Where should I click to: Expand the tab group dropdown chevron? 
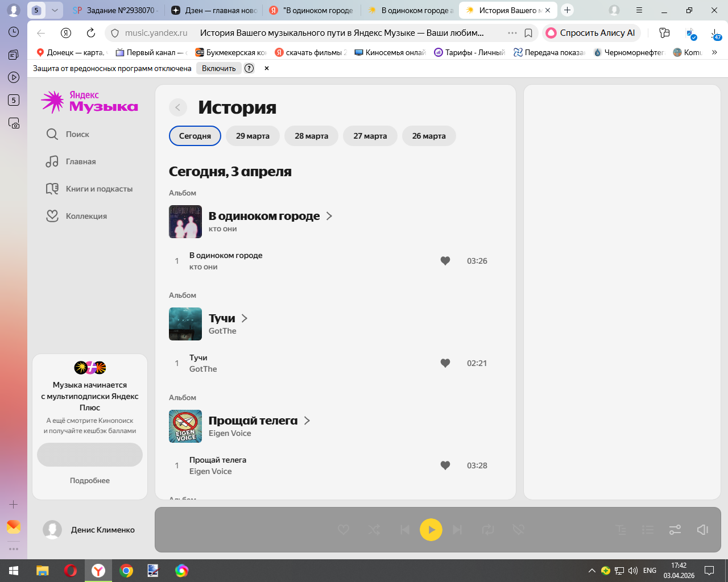click(x=55, y=10)
